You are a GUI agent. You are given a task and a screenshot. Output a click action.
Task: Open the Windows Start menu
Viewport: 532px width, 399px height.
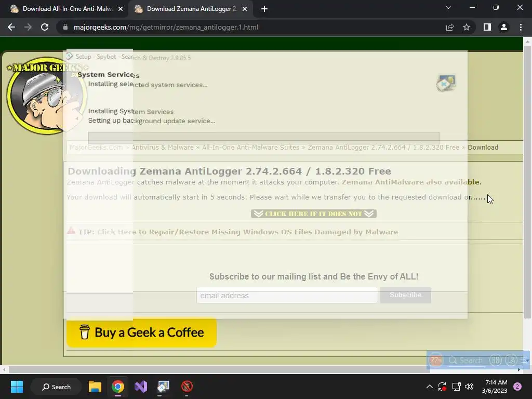(x=17, y=387)
